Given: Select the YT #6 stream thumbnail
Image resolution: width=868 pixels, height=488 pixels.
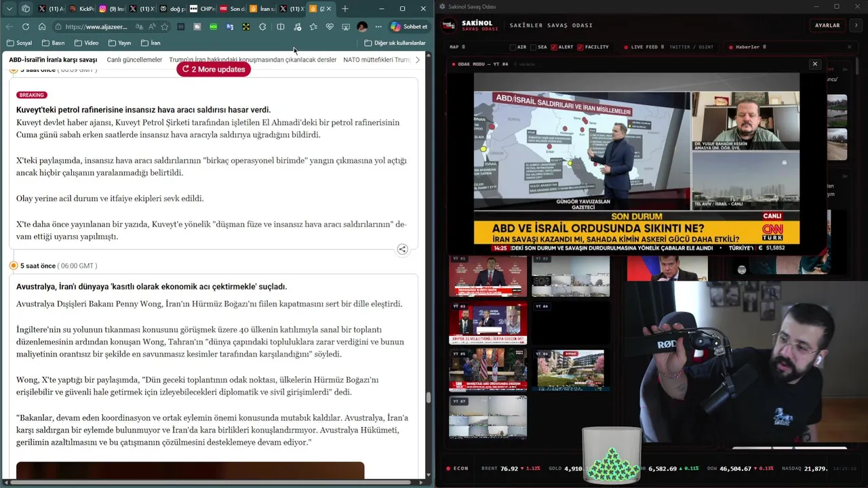Looking at the screenshot, I should pyautogui.click(x=570, y=371).
